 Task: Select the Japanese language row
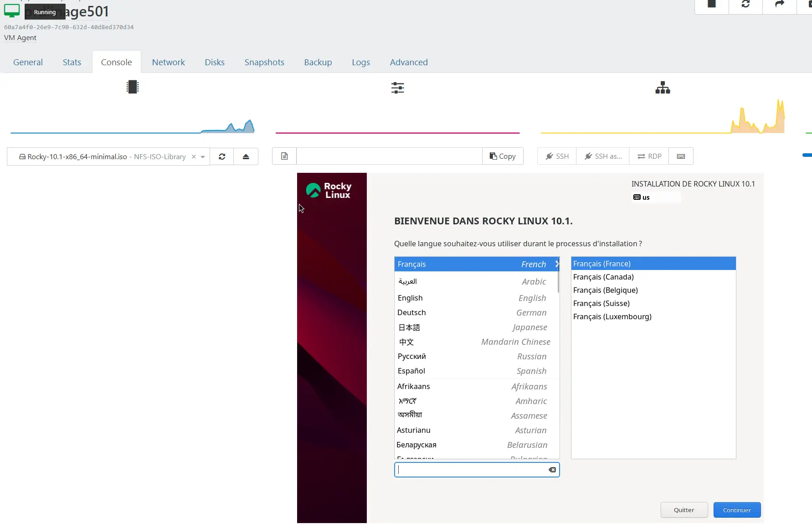coord(476,327)
